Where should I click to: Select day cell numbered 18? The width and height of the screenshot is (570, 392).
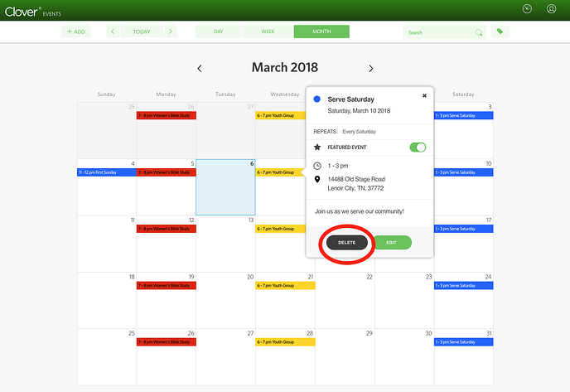click(x=107, y=300)
